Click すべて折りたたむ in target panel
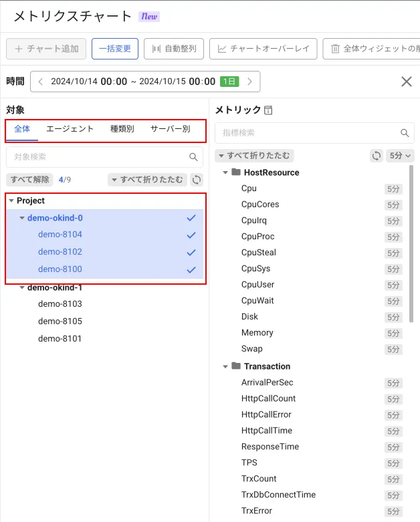 (147, 180)
